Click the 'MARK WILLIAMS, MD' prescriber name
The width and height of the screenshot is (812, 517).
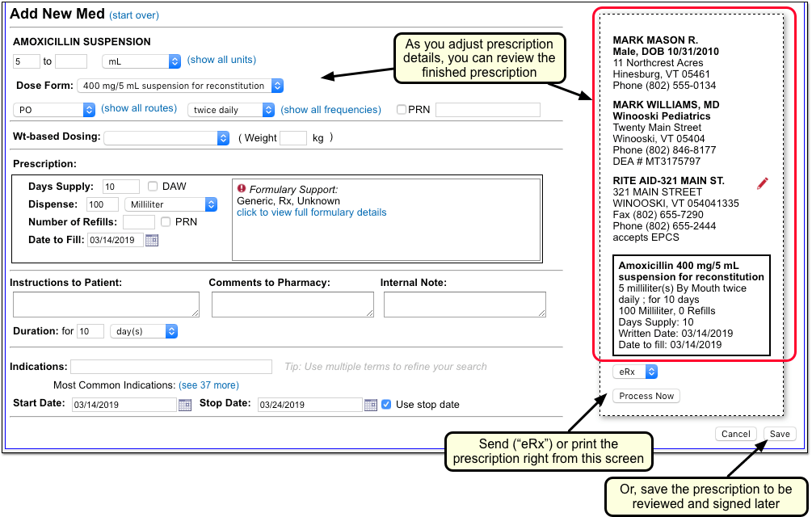666,104
